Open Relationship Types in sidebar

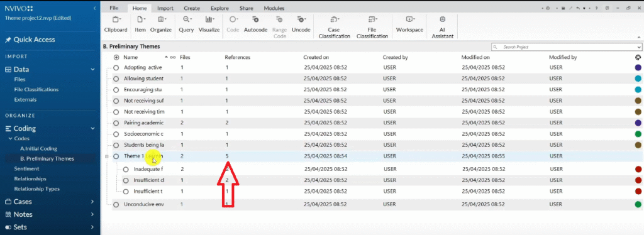point(37,189)
